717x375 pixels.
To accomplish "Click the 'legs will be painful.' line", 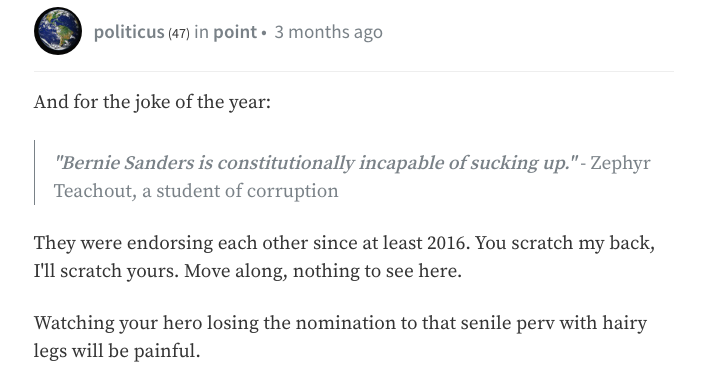I will coord(117,351).
